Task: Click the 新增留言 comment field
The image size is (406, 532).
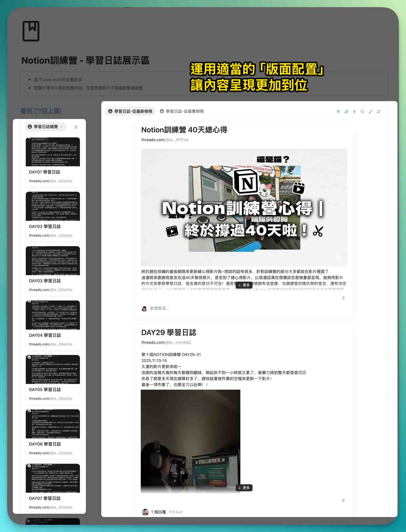Action: click(x=159, y=308)
